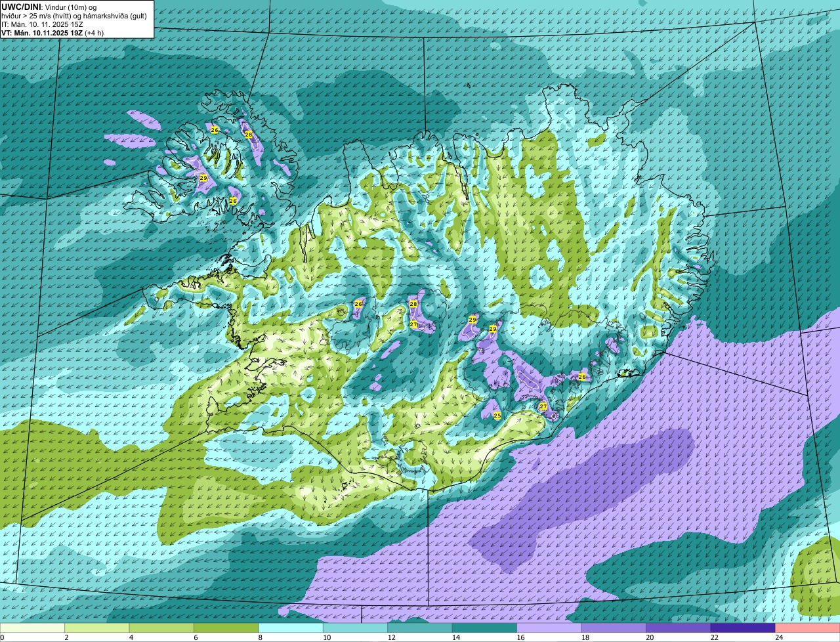Select the 18–20 m/s purple legend swatch

pyautogui.click(x=614, y=628)
